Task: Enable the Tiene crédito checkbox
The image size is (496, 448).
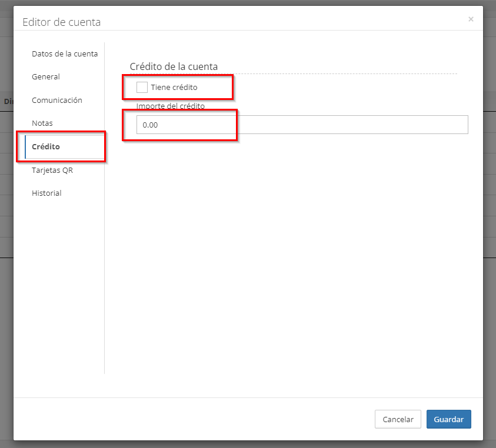Action: point(142,87)
